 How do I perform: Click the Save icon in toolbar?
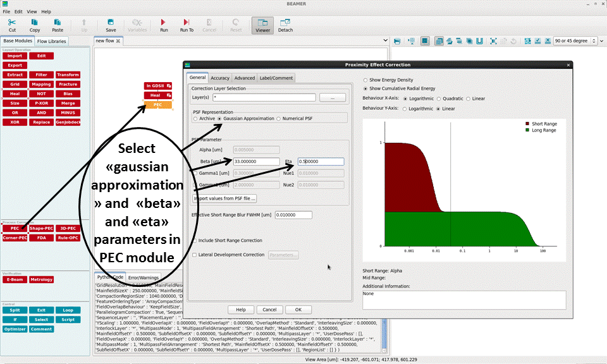[x=111, y=25]
